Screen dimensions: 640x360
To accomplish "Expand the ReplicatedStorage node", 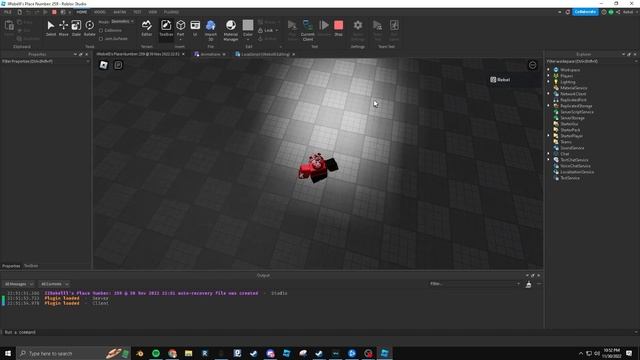I will point(549,106).
